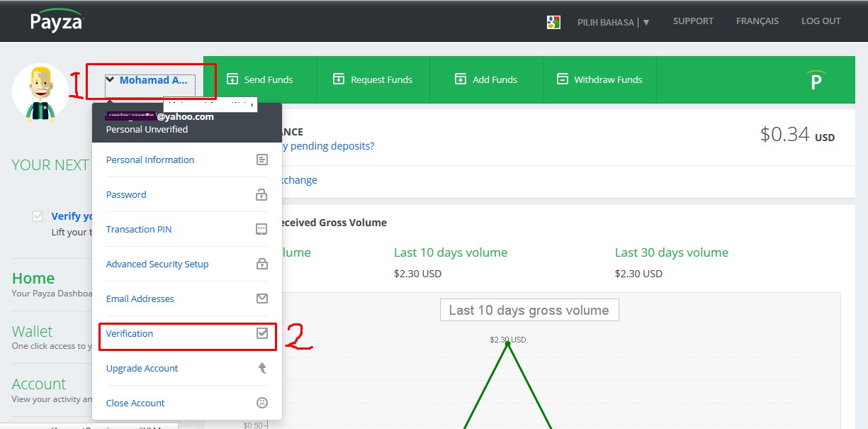Viewport: 868px width, 429px height.
Task: Open Transaction PIN menu entry
Action: [187, 229]
